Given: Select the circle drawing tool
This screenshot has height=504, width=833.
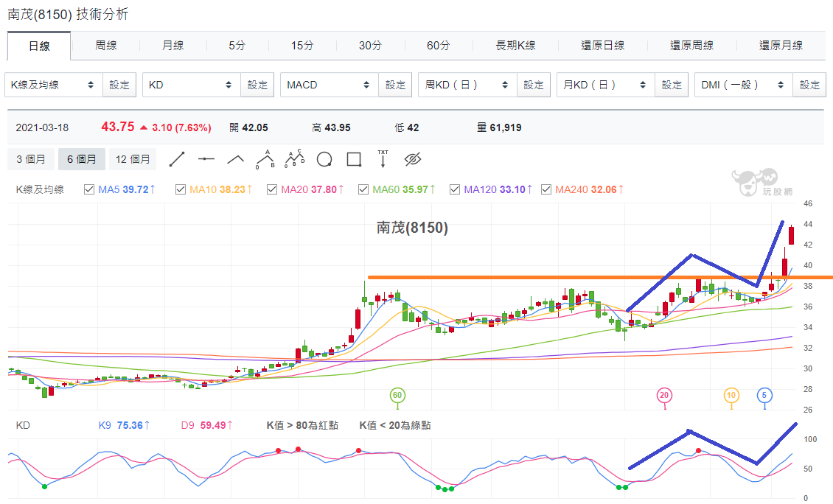Looking at the screenshot, I should click(x=324, y=159).
